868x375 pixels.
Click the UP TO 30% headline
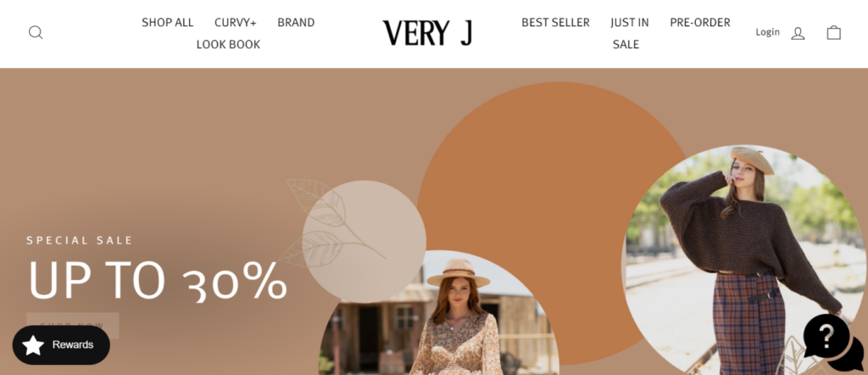point(158,280)
